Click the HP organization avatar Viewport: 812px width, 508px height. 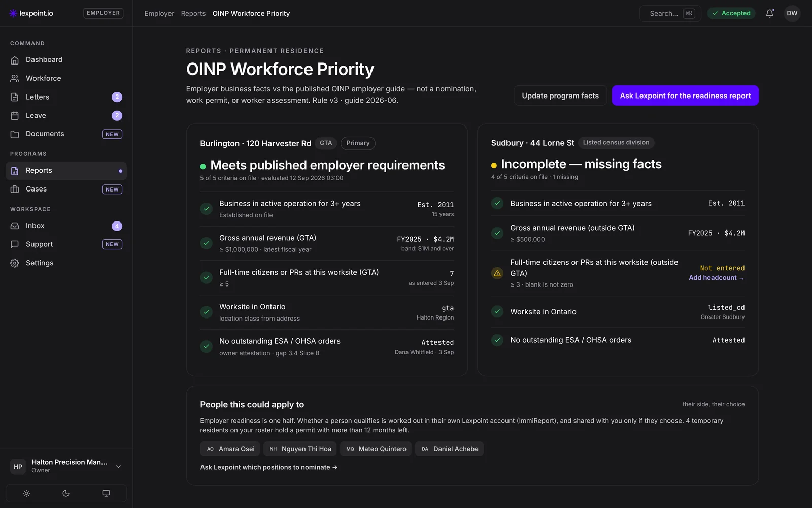[18, 466]
